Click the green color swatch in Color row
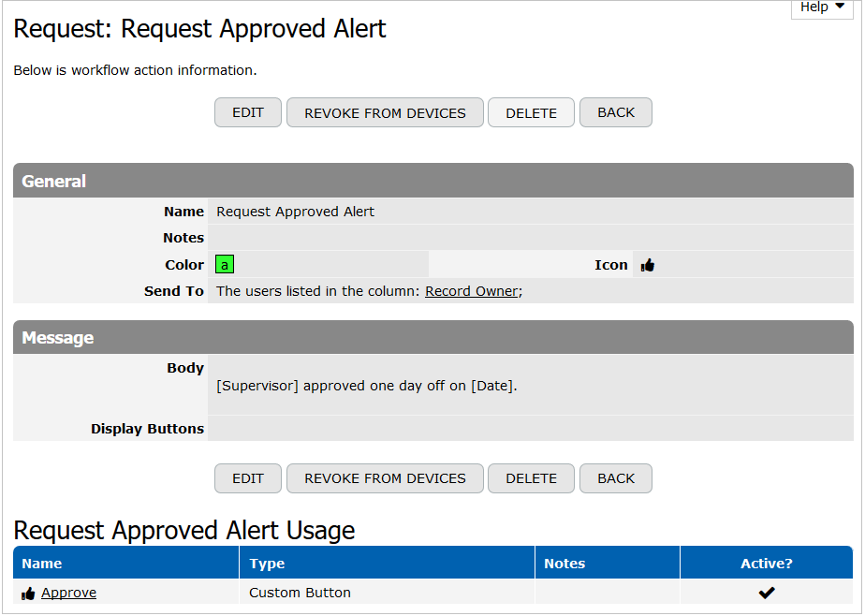Screen dimensions: 865x616 tap(225, 265)
